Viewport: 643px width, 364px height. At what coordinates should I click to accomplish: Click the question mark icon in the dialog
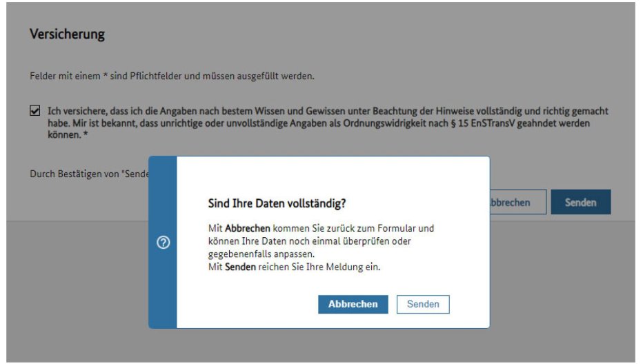(164, 243)
